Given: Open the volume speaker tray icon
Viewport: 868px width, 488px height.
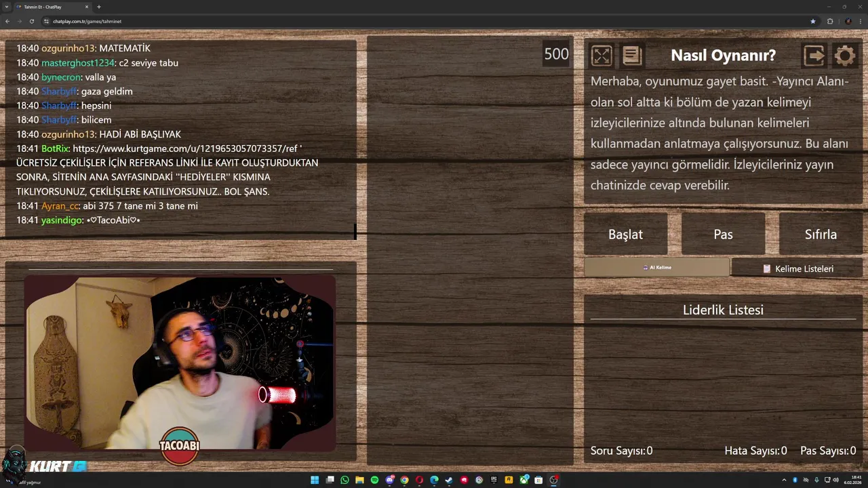Looking at the screenshot, I should pos(835,480).
